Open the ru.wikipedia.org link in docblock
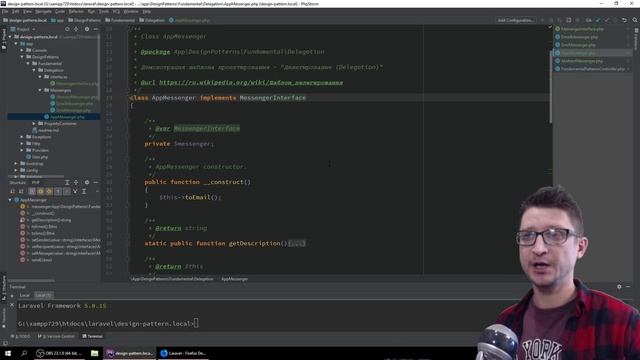The height and width of the screenshot is (360, 640). click(251, 82)
